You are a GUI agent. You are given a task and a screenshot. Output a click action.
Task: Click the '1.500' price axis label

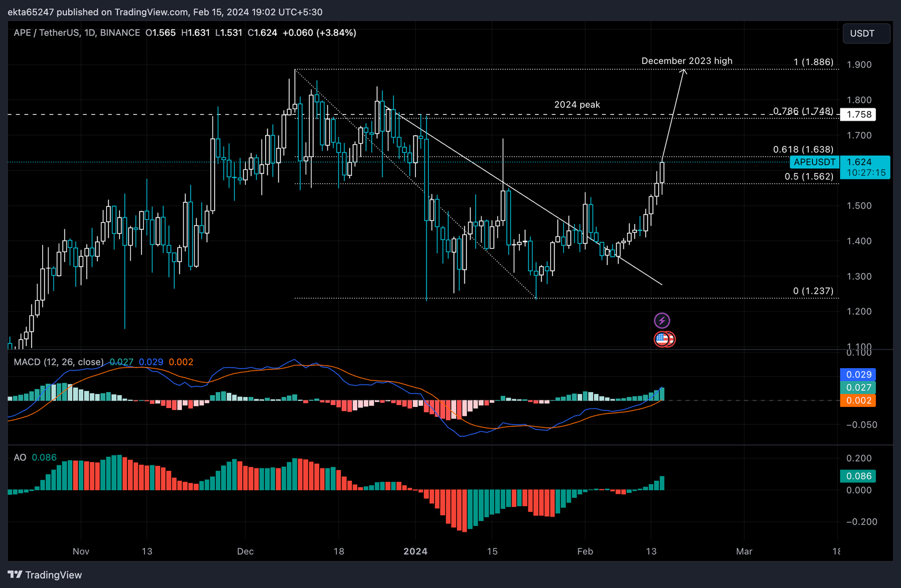(x=859, y=206)
